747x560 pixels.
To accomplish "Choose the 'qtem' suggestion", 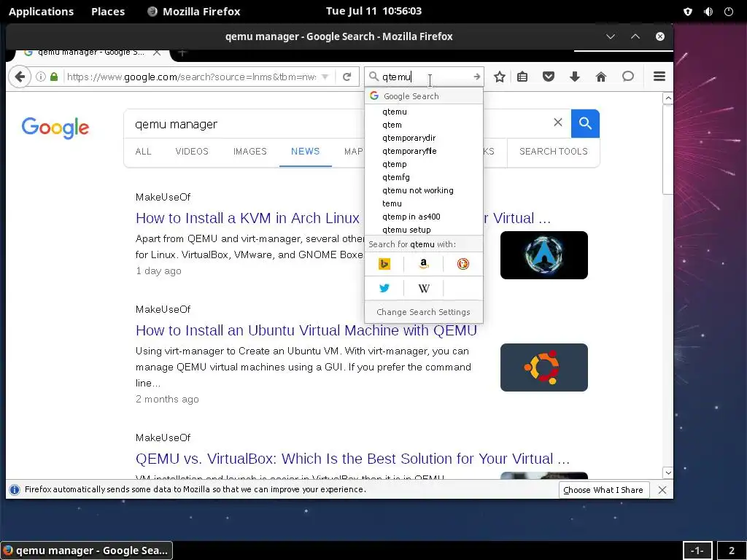I will pyautogui.click(x=424, y=125).
